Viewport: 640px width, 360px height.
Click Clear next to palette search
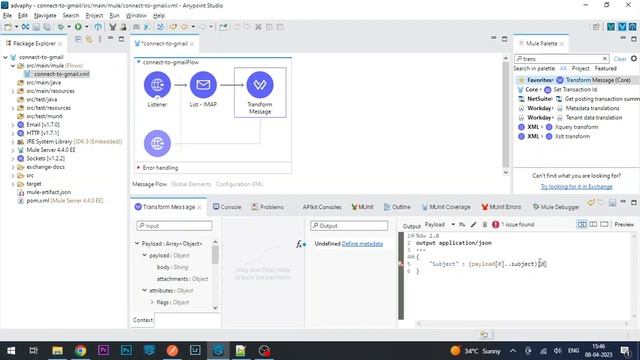(620, 59)
